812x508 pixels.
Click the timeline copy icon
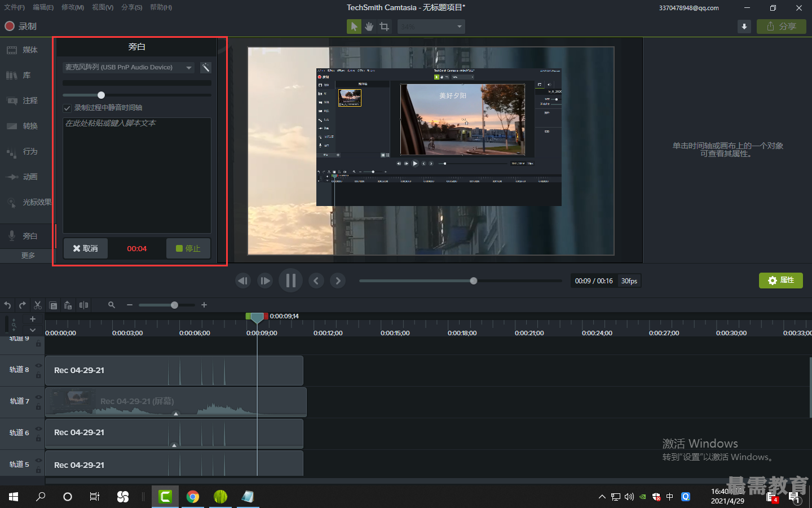[x=53, y=305]
